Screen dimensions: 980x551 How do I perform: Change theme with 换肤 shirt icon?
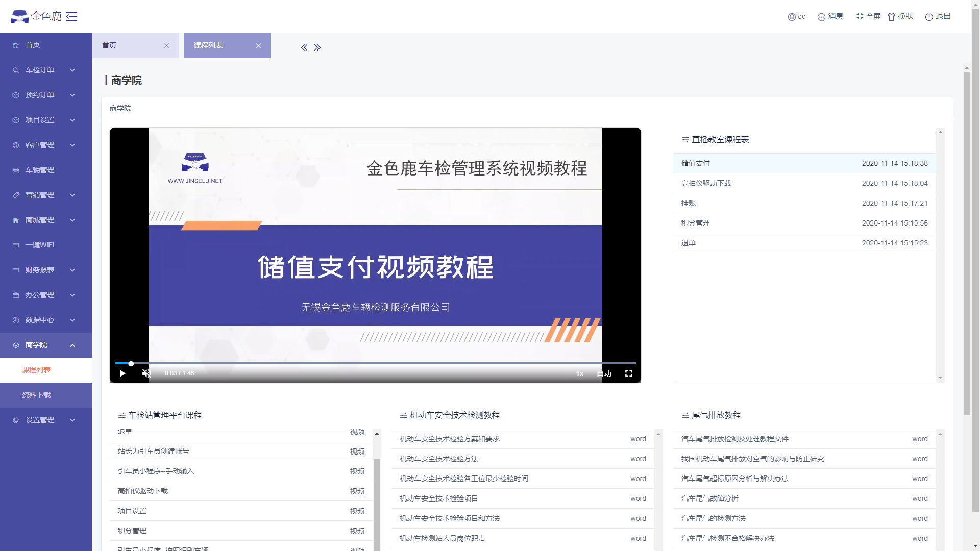click(892, 17)
